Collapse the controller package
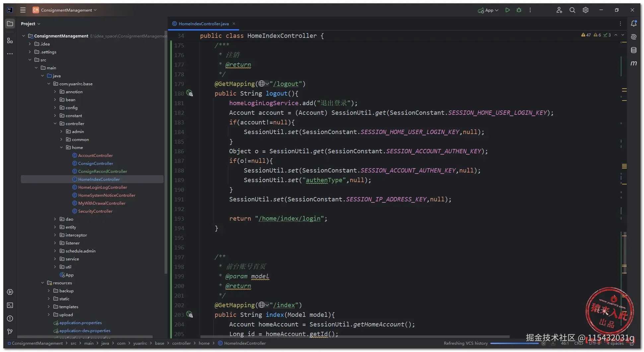This screenshot has width=644, height=352. click(55, 123)
